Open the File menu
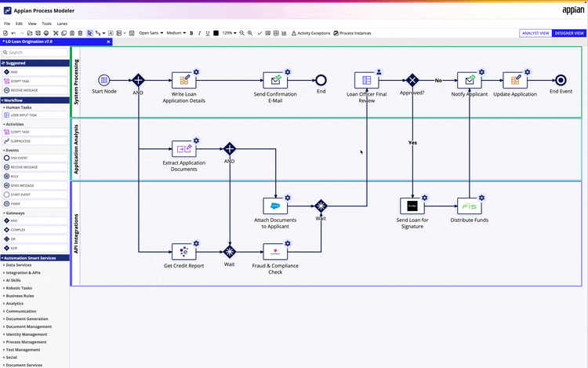 (7, 24)
